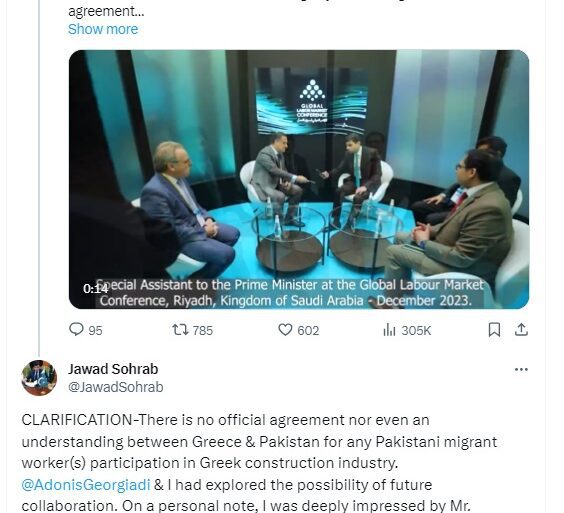Image resolution: width=564 pixels, height=513 pixels.
Task: Click the retweet arrows icon
Action: coord(180,329)
